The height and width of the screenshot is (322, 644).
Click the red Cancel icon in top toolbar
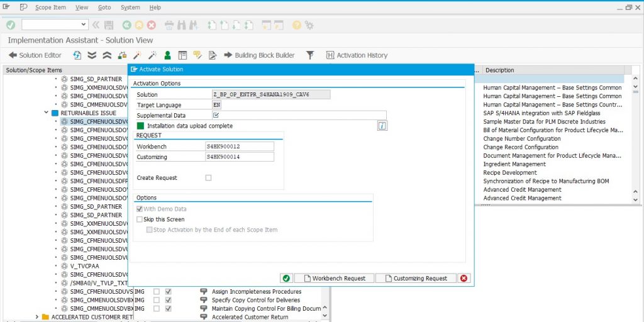[152, 25]
